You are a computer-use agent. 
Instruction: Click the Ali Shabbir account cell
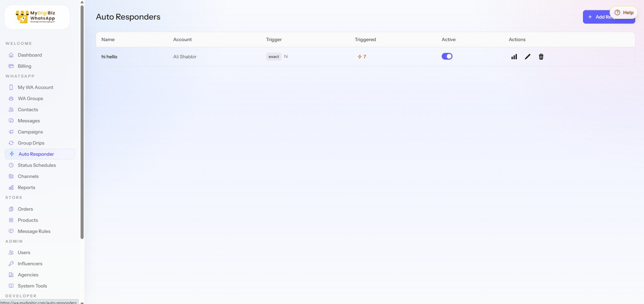[x=185, y=57]
